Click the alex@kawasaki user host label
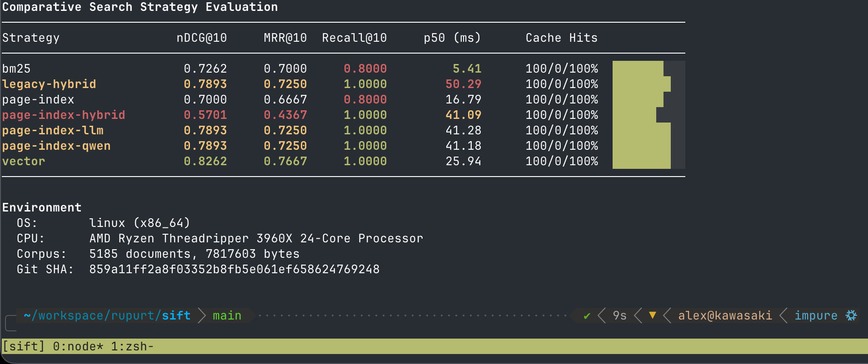Image resolution: width=868 pixels, height=364 pixels. tap(724, 315)
